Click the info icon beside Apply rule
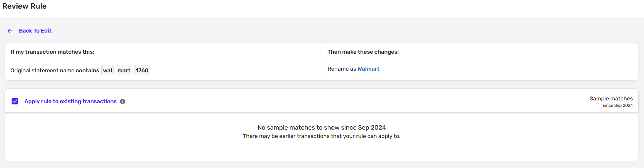 [x=123, y=102]
